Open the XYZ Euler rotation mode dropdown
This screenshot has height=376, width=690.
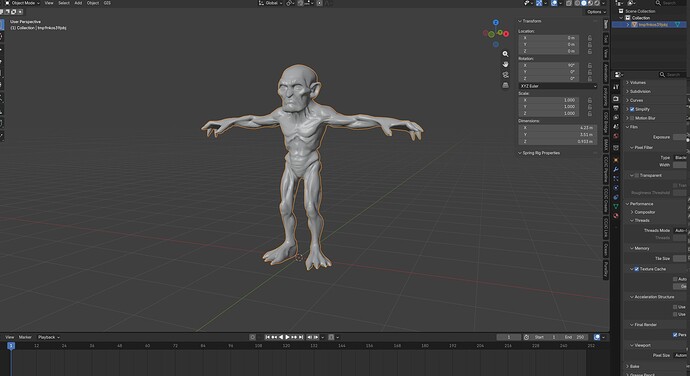(558, 86)
